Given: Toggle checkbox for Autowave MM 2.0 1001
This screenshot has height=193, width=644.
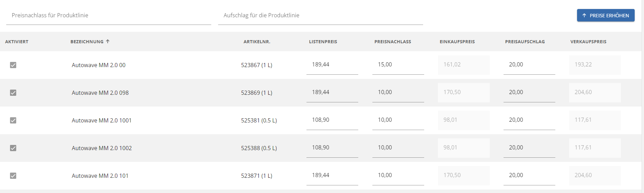Looking at the screenshot, I should (x=13, y=120).
